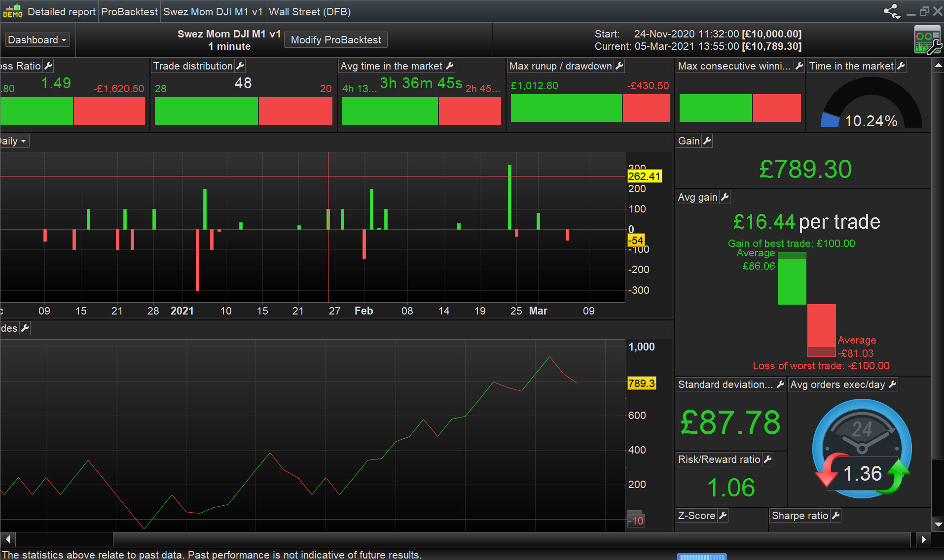
Task: Click the Loss of worst trade: -£100.00 text
Action: click(821, 366)
